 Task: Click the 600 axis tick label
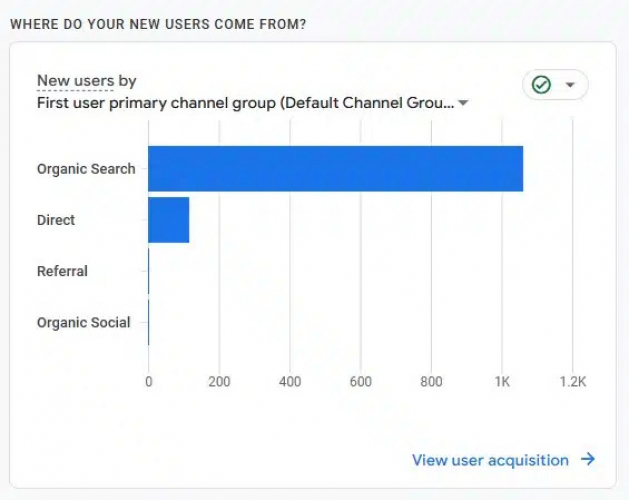361,381
